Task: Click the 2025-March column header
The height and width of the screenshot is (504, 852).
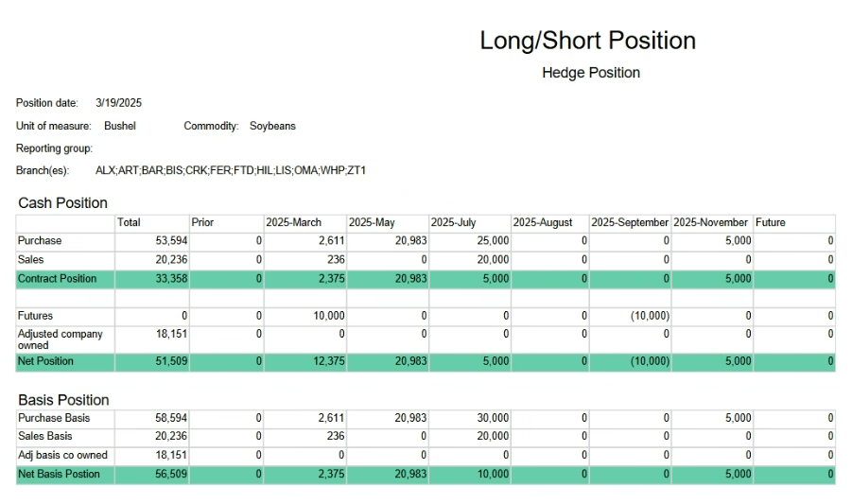Action: (x=293, y=223)
